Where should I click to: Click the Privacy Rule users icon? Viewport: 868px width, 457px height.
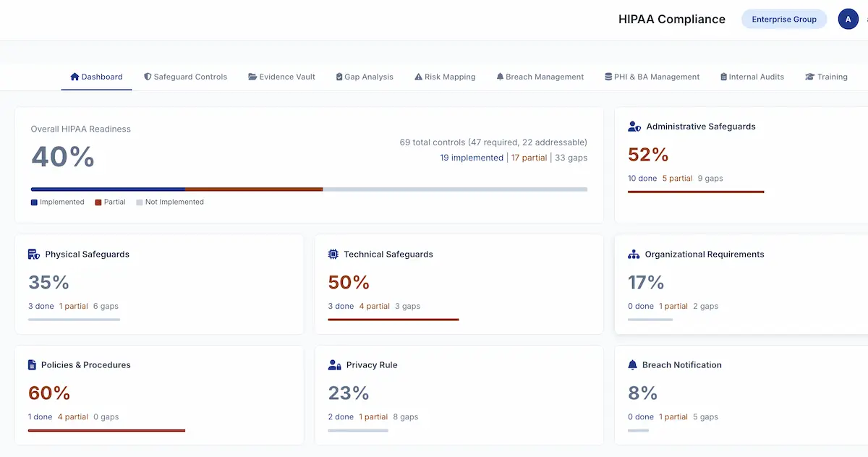pos(333,364)
